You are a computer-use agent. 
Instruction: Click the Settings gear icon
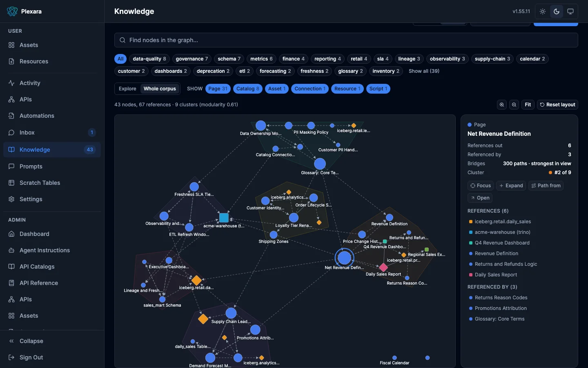11,199
